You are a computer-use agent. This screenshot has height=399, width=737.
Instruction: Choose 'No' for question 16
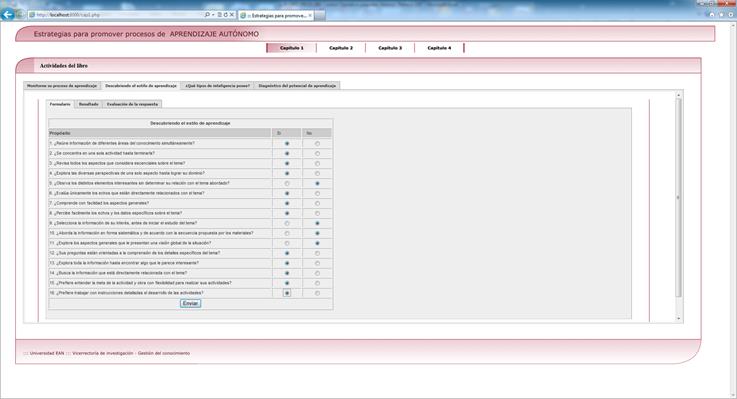317,293
